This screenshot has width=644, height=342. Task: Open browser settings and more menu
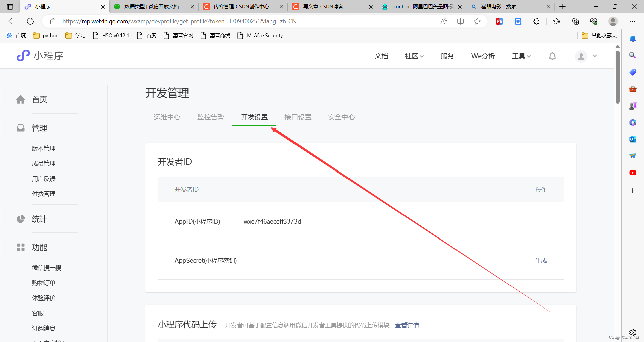coord(632,21)
